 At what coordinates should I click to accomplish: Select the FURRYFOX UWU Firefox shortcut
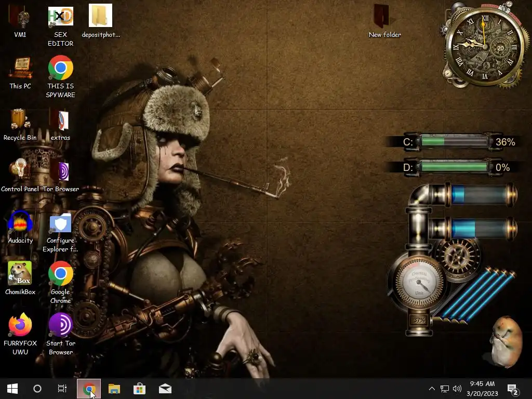[20, 334]
